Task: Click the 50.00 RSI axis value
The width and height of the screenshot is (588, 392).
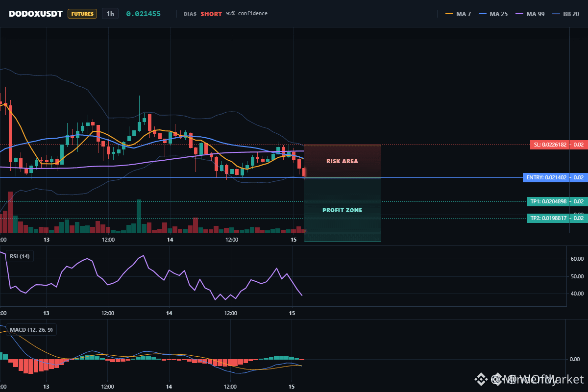Action: [x=578, y=276]
